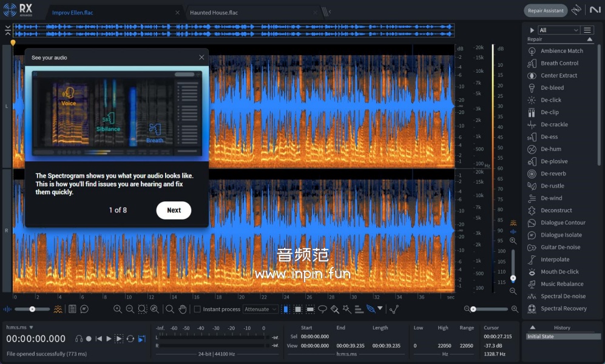Switch to the Haunted House.flac tab
The height and width of the screenshot is (364, 605).
coord(214,12)
